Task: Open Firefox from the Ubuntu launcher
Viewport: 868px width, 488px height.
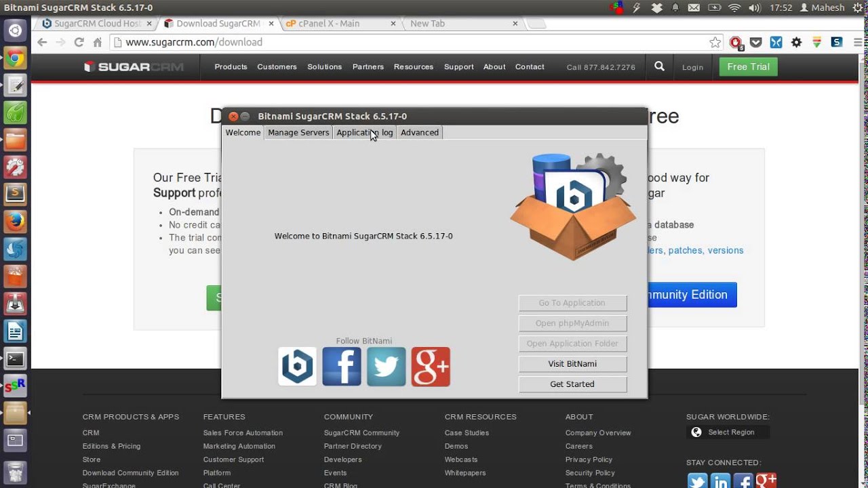Action: point(15,222)
